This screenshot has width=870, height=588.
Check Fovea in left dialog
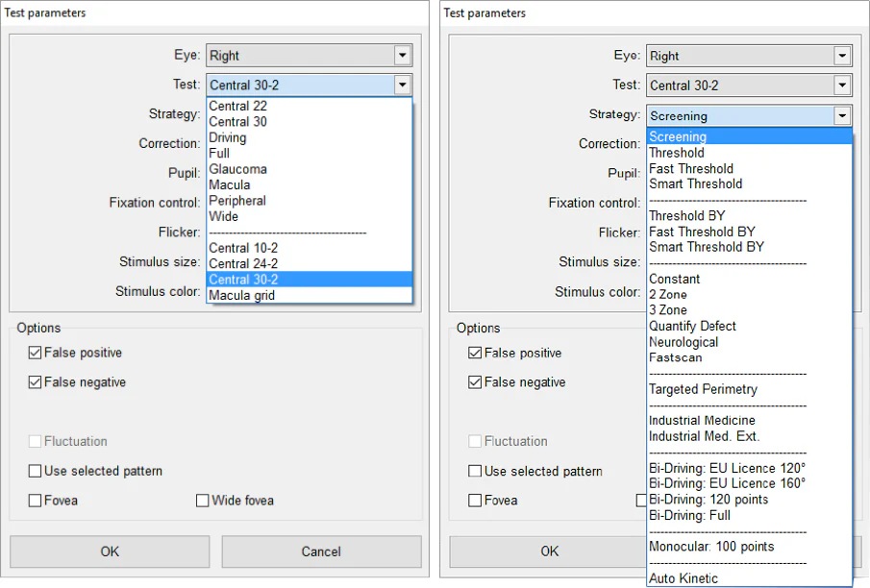click(35, 501)
